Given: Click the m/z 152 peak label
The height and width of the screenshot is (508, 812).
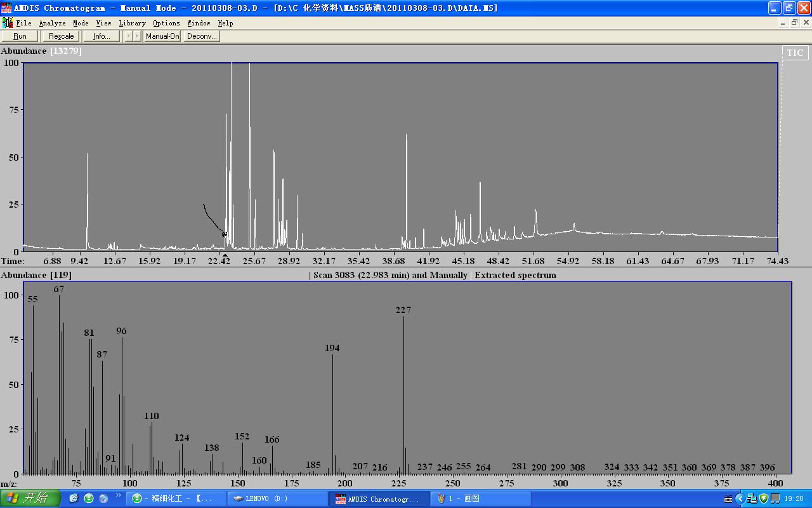Looking at the screenshot, I should pos(242,436).
